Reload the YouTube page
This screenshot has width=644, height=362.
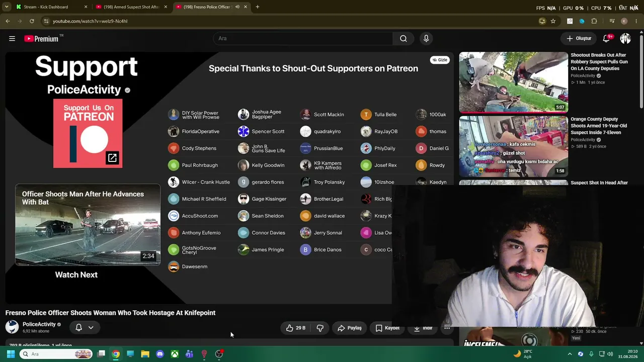(32, 21)
